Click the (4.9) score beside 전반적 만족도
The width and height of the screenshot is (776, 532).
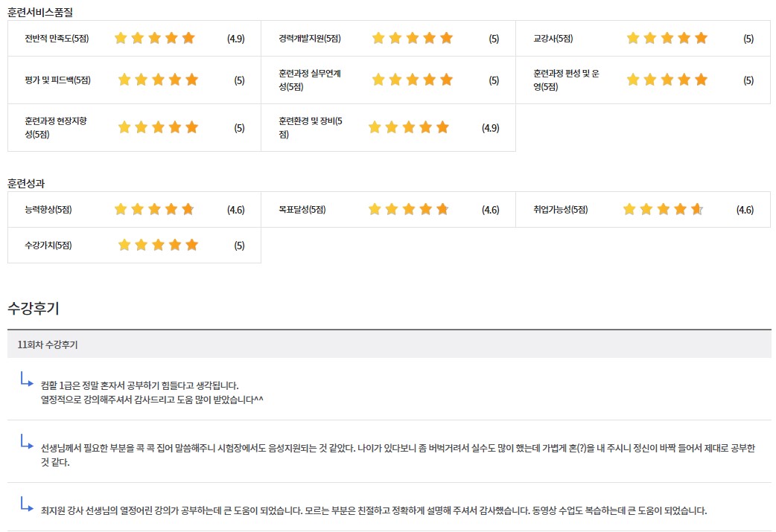click(x=235, y=39)
